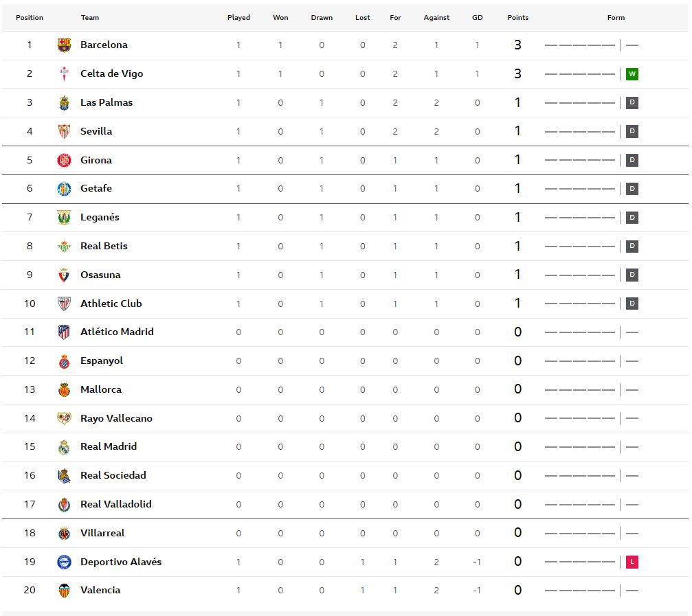Click the green W form badge for Celta de Vigo
Screen dimensions: 692x616
coord(632,74)
